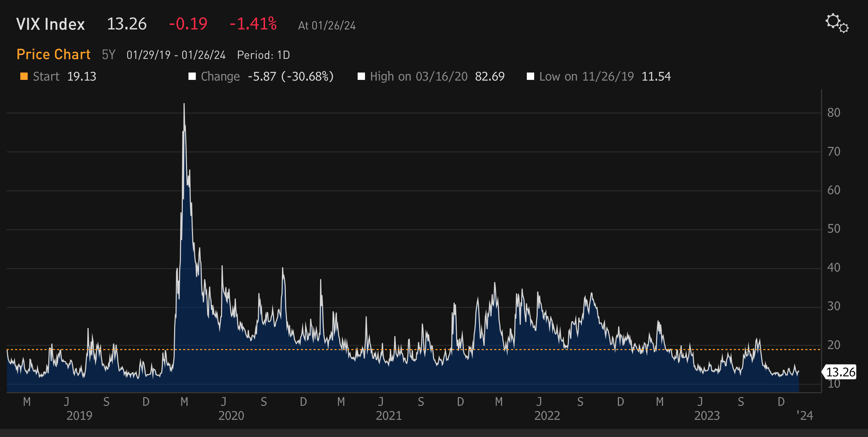Screen dimensions: 868x437
Task: Click the Price Chart title
Action: 53,54
